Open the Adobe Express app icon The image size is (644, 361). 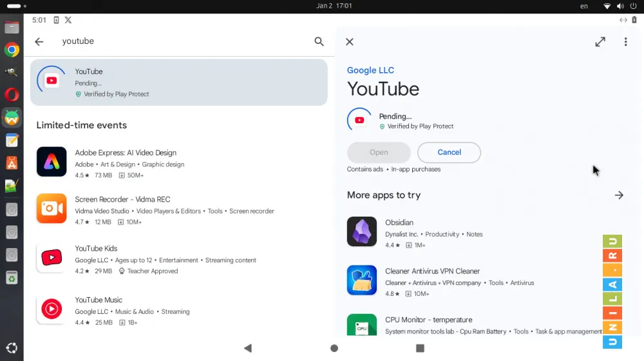pos(52,162)
